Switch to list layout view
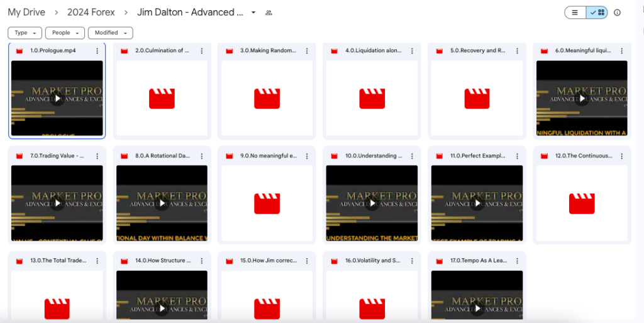This screenshot has height=323, width=644. [575, 13]
